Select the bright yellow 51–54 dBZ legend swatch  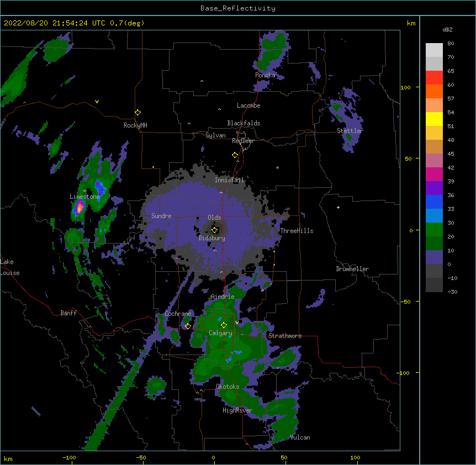click(434, 119)
